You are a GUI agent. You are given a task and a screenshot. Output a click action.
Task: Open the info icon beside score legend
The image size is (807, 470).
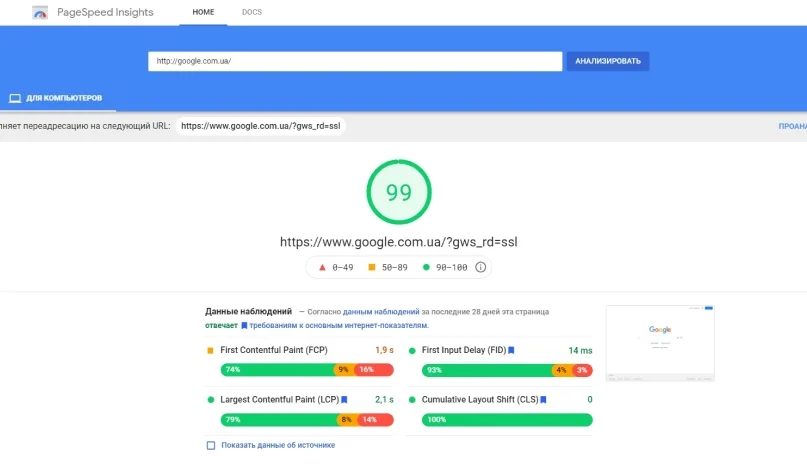(x=480, y=268)
